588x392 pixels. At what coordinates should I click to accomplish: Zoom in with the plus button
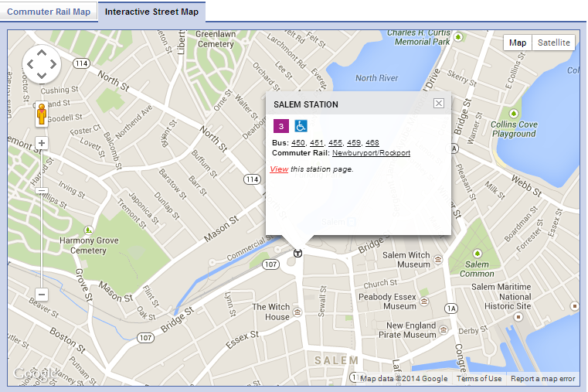(42, 143)
